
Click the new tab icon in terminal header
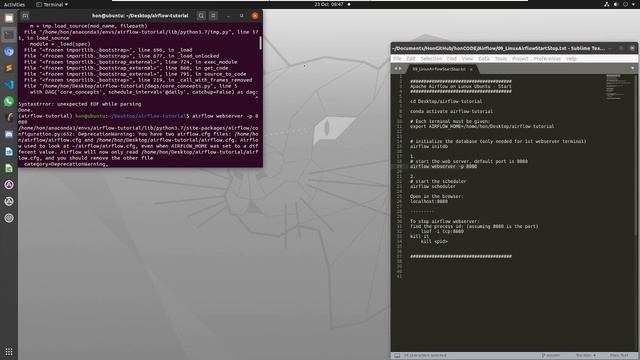coord(25,16)
